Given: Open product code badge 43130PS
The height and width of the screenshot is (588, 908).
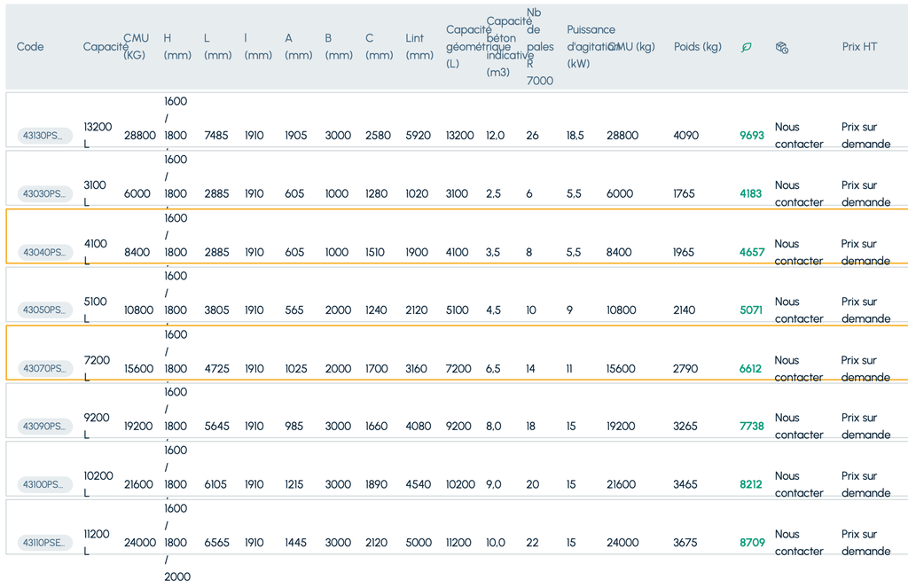Looking at the screenshot, I should coord(44,136).
